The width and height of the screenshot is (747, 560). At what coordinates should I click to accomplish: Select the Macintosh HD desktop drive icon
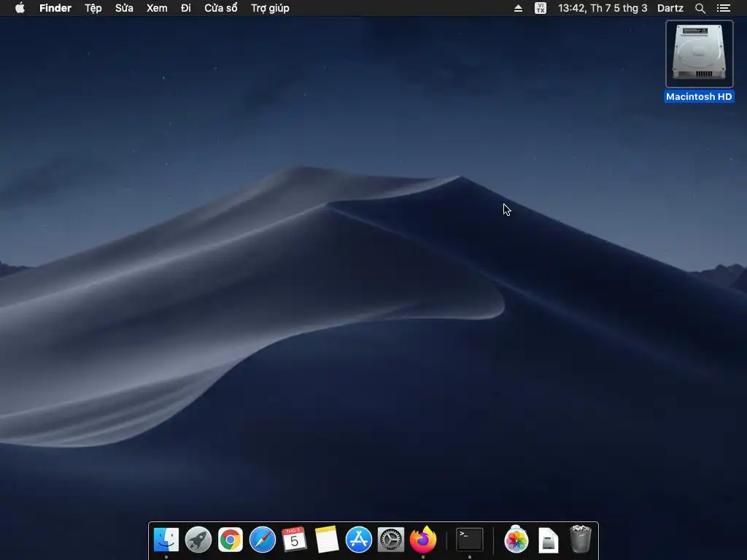(x=699, y=53)
